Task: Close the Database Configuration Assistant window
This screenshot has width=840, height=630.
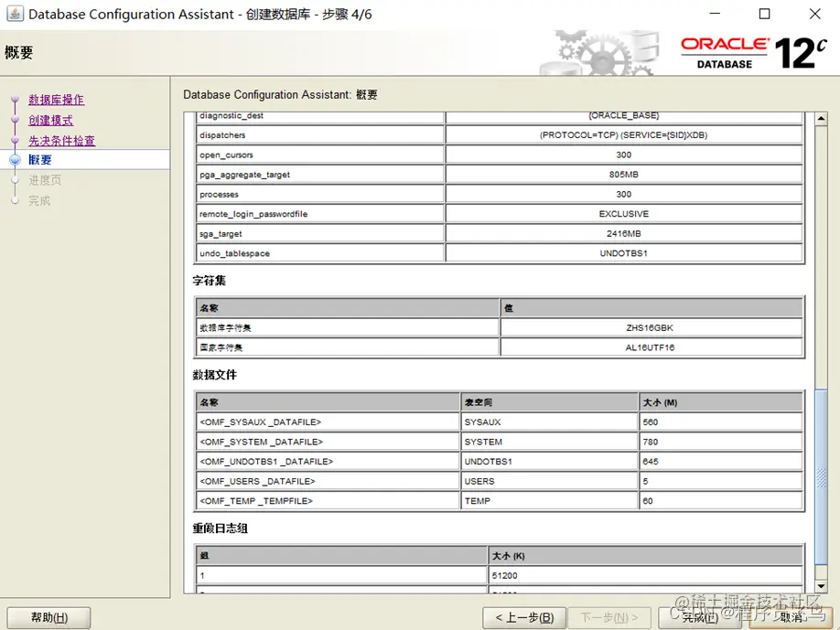Action: tap(814, 14)
